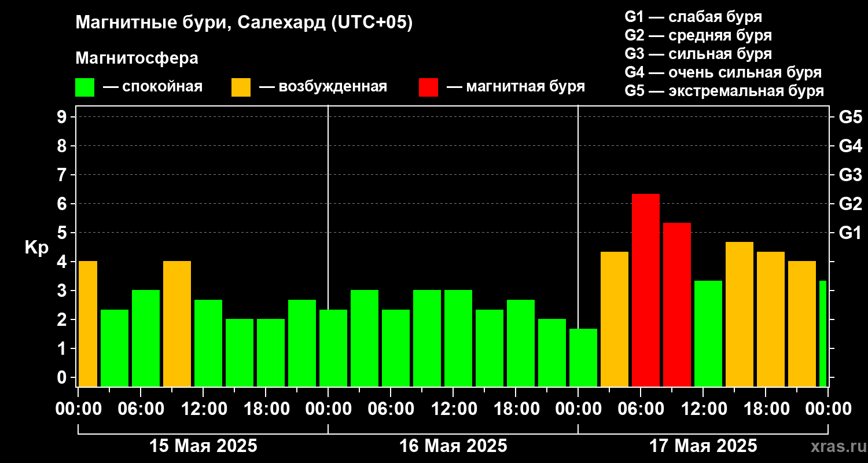Click the "Kp" axis label
Screen dimensions: 868x463
click(x=36, y=248)
